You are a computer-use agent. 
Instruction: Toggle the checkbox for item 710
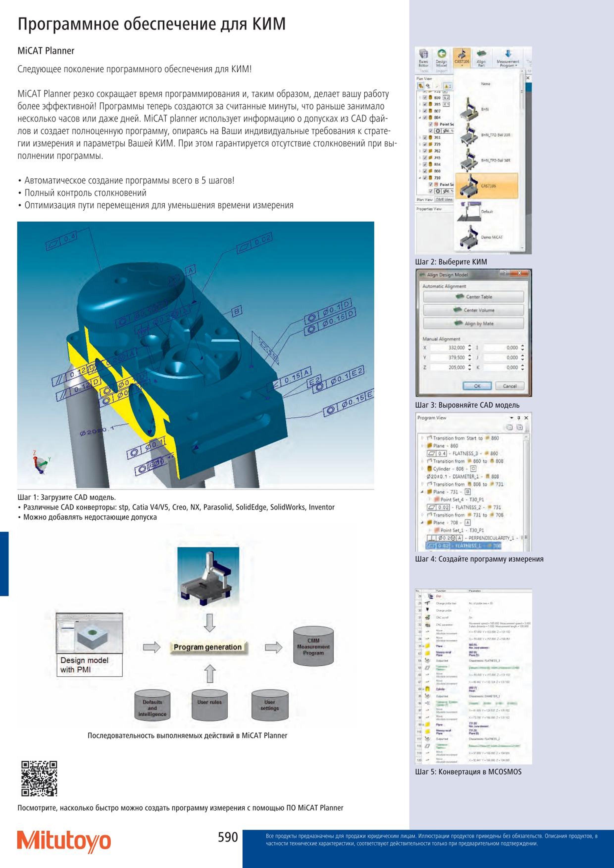point(425,178)
